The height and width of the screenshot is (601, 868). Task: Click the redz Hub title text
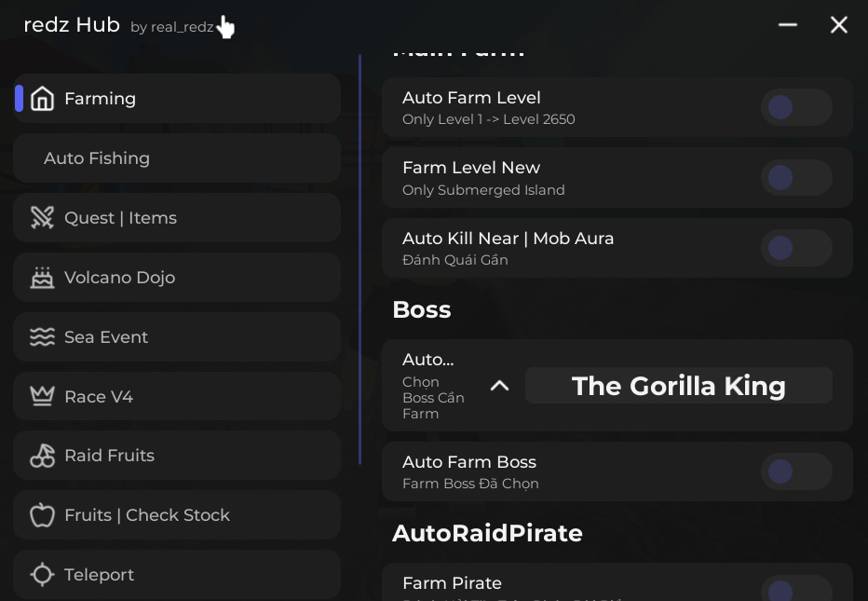pos(72,25)
